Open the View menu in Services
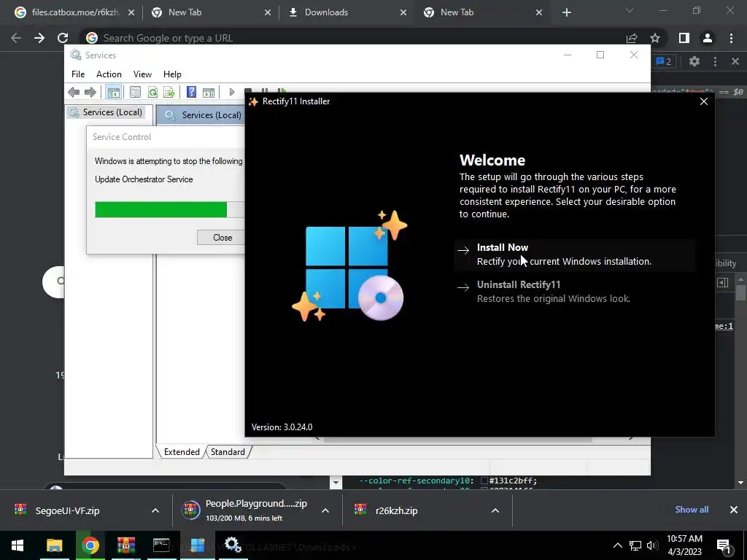 pos(142,74)
